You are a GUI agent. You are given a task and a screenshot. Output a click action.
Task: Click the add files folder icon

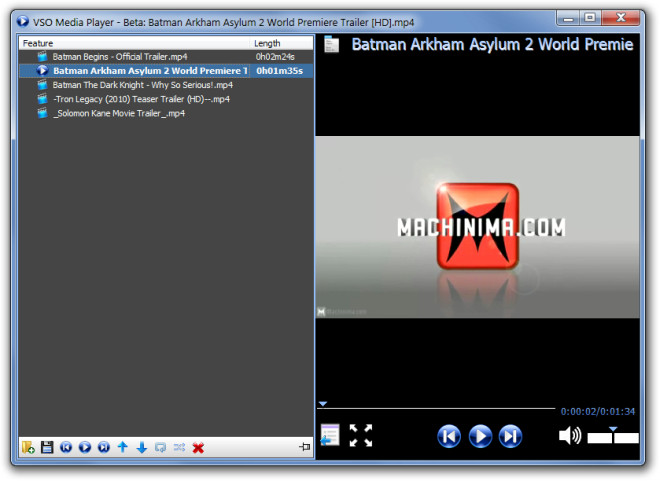(x=28, y=447)
